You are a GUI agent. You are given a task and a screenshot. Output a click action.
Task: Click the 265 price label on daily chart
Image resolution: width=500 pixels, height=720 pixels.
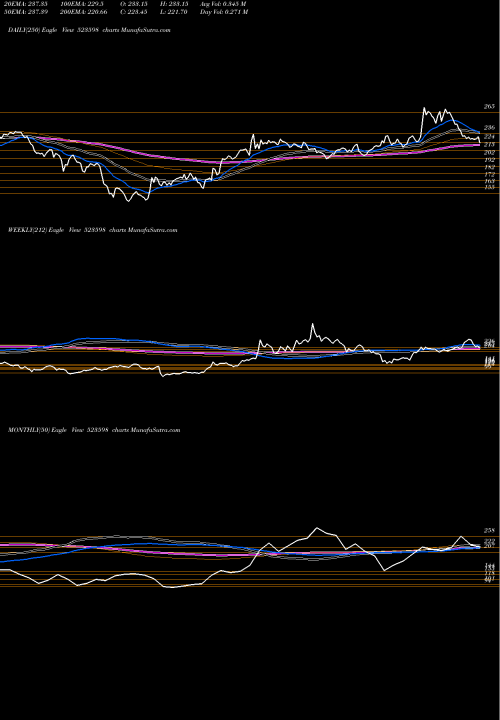pos(489,107)
